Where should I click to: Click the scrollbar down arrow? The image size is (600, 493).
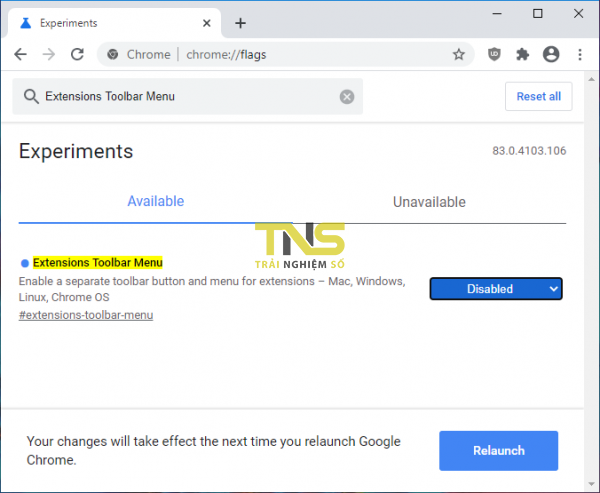point(592,484)
